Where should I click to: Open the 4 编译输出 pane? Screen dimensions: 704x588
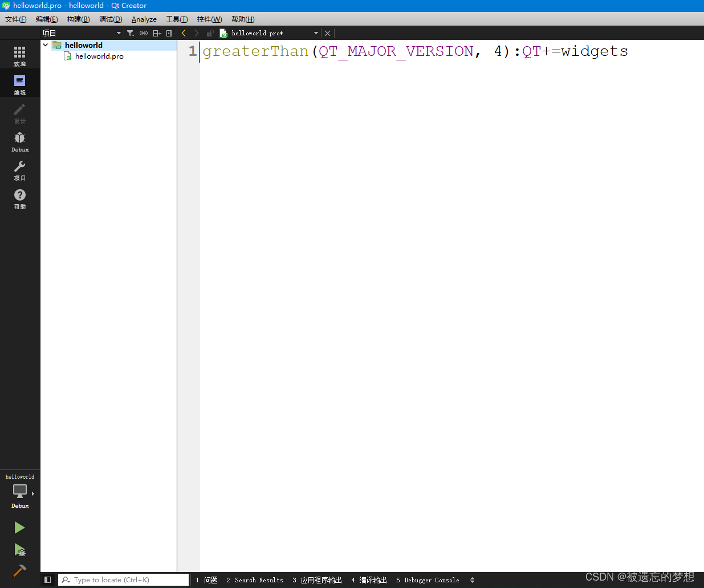tap(369, 580)
